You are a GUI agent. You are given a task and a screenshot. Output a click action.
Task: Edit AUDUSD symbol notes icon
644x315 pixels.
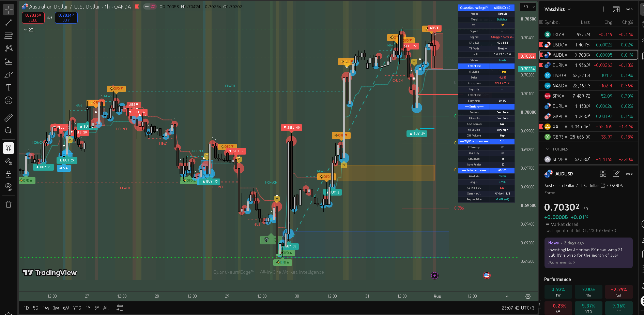coord(616,174)
